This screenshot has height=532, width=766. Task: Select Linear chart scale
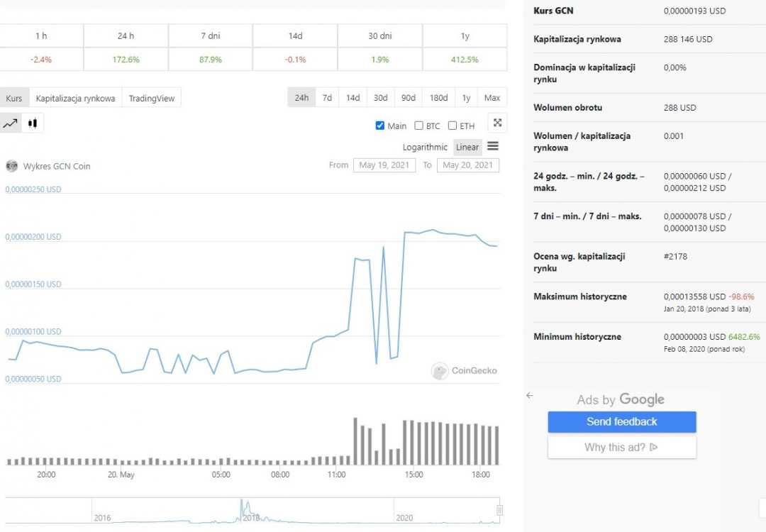[467, 147]
